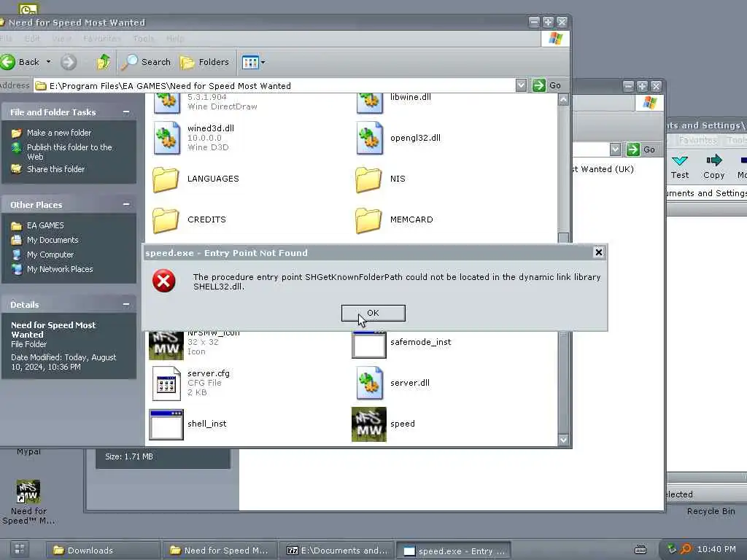747x560 pixels.
Task: Select the speed executable icon
Action: tap(369, 424)
